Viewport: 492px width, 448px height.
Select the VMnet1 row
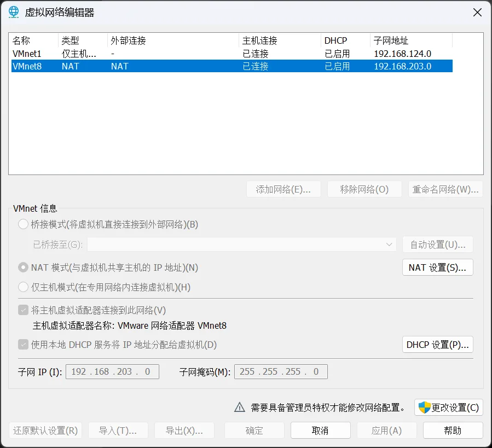tap(232, 54)
